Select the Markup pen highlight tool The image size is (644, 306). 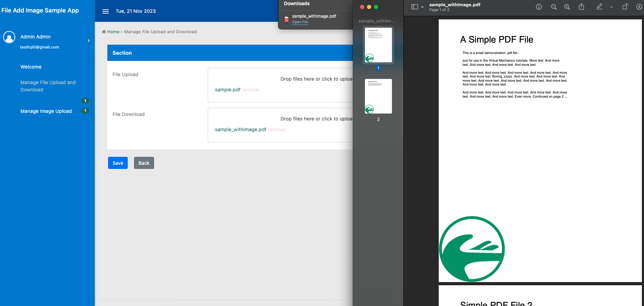coord(599,7)
